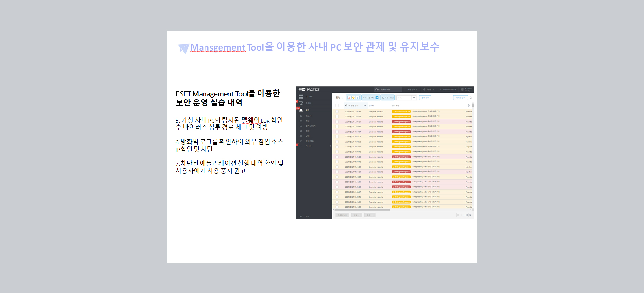Screen dimensions: 644x293
Task: Check the row 11:52:53 checkbox
Action: [337, 127]
